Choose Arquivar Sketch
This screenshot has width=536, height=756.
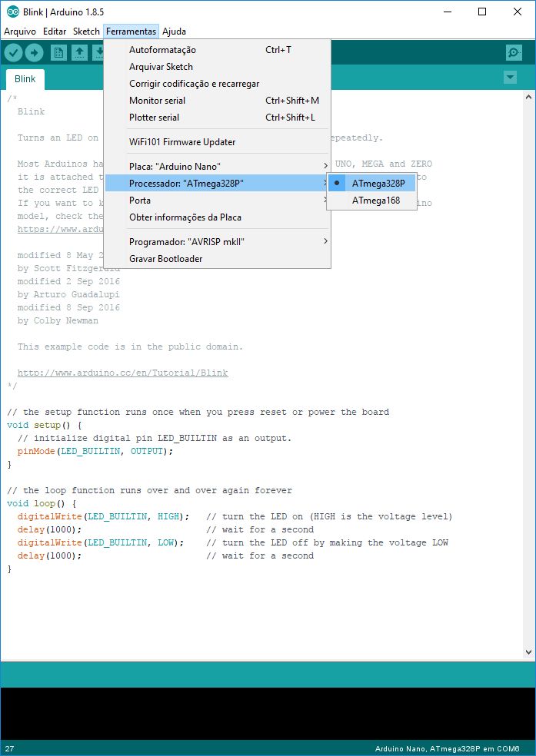218,67
